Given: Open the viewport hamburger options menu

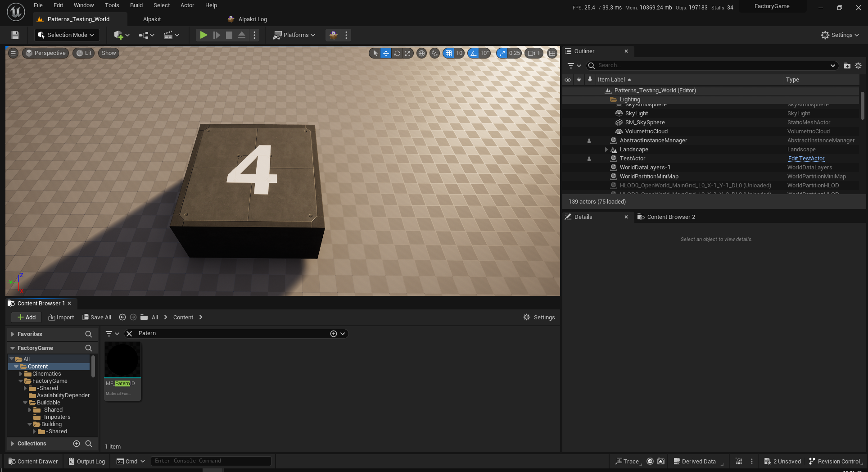Looking at the screenshot, I should pos(14,53).
